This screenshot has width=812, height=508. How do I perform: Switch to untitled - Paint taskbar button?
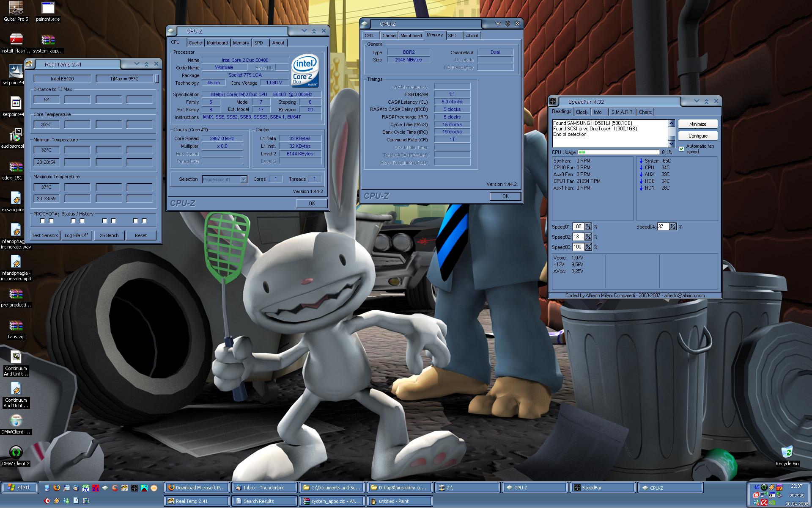400,501
